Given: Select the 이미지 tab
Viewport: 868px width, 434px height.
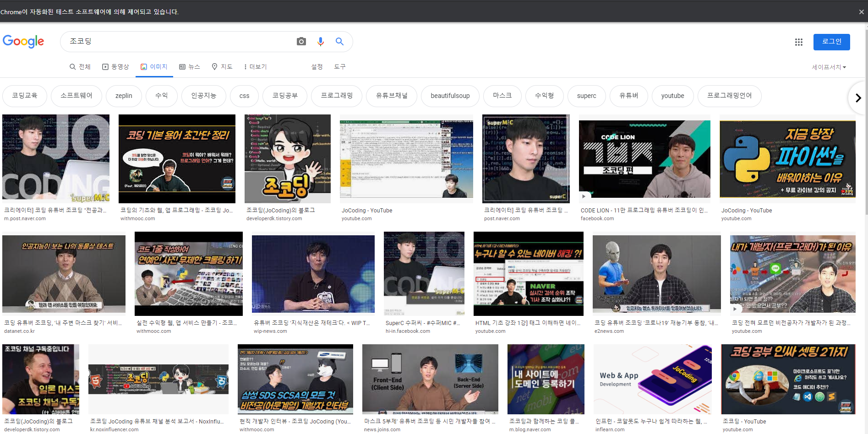Looking at the screenshot, I should (154, 67).
